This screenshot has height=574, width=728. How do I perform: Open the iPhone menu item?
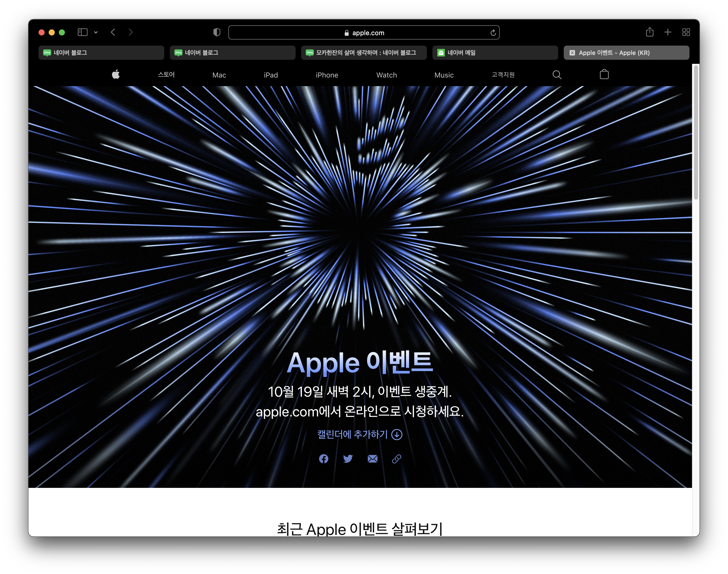[327, 75]
